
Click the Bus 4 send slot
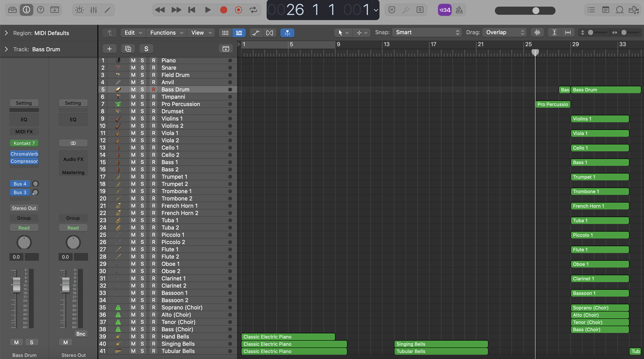point(20,184)
